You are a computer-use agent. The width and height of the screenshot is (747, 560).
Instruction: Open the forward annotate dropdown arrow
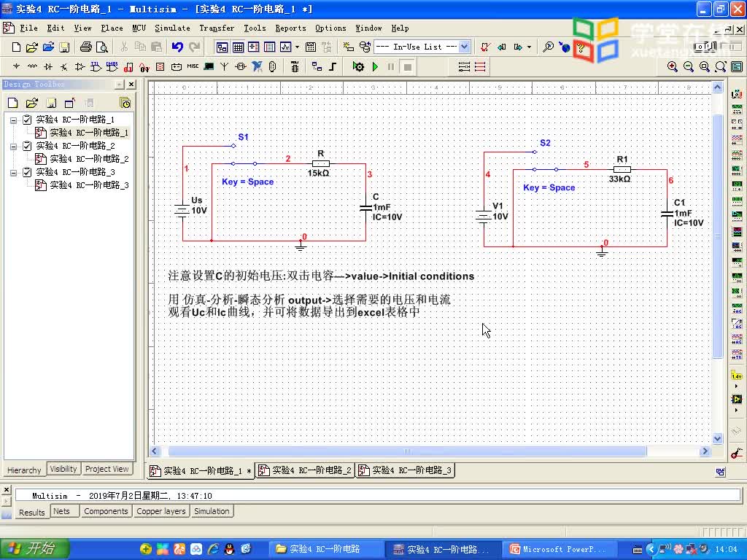[529, 47]
